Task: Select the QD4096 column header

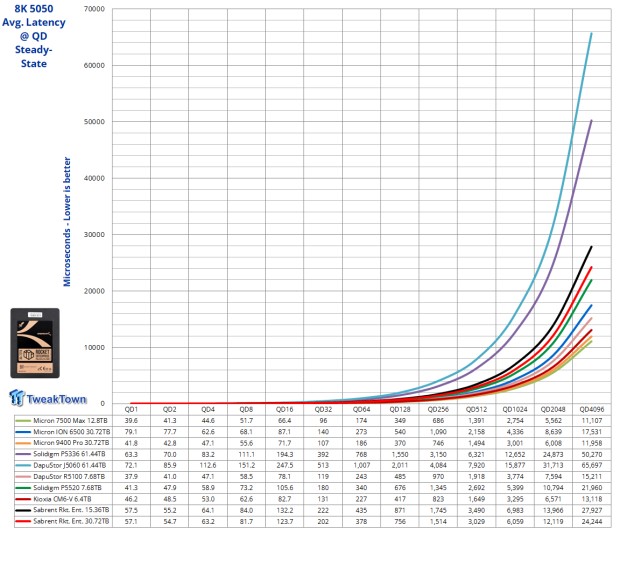Action: click(592, 409)
